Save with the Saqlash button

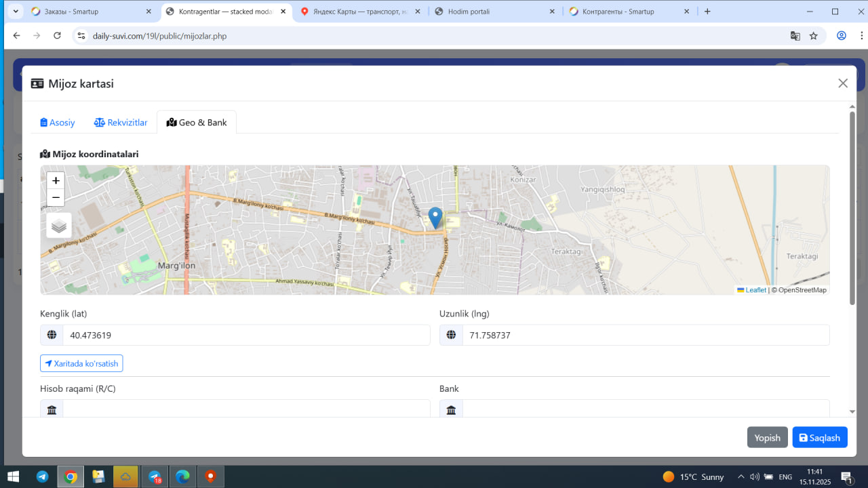click(x=820, y=438)
